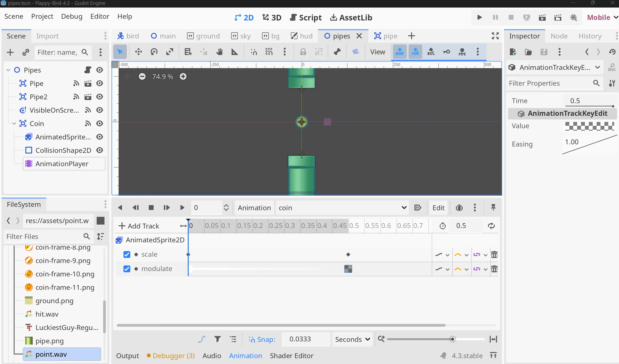Open the Shader Editor bottom panel
The width and height of the screenshot is (619, 364).
tap(291, 356)
